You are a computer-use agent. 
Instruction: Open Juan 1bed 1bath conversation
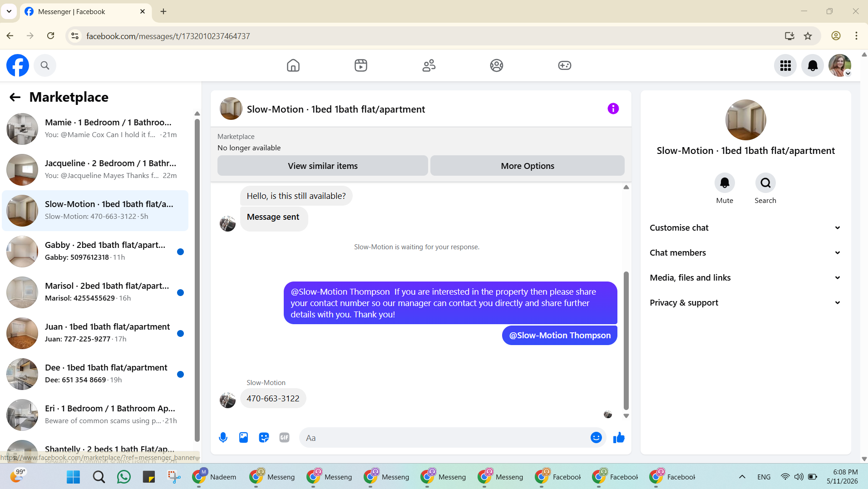[x=95, y=333]
